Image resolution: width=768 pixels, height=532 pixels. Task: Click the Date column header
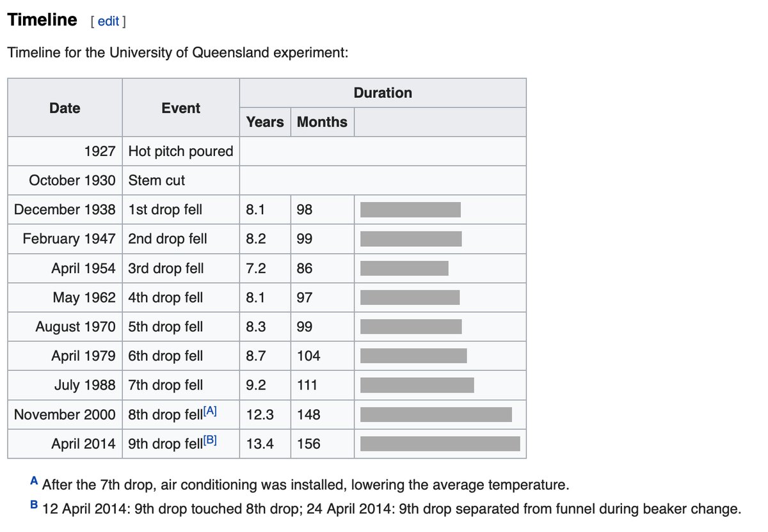pos(65,108)
